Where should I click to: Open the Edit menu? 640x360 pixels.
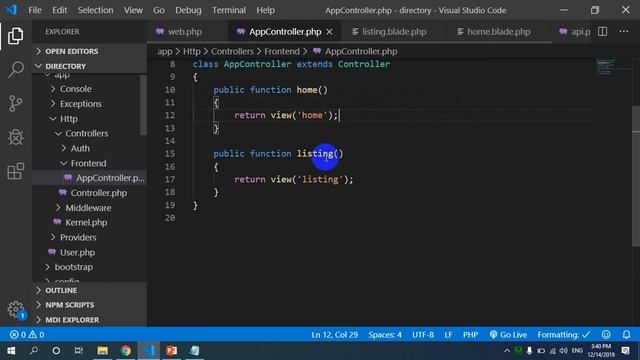point(60,10)
